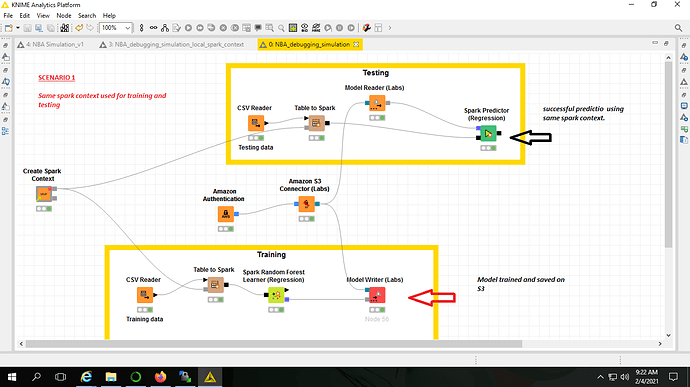Expand more toolbar items chevron
The height and width of the screenshot is (387, 690).
click(x=389, y=28)
